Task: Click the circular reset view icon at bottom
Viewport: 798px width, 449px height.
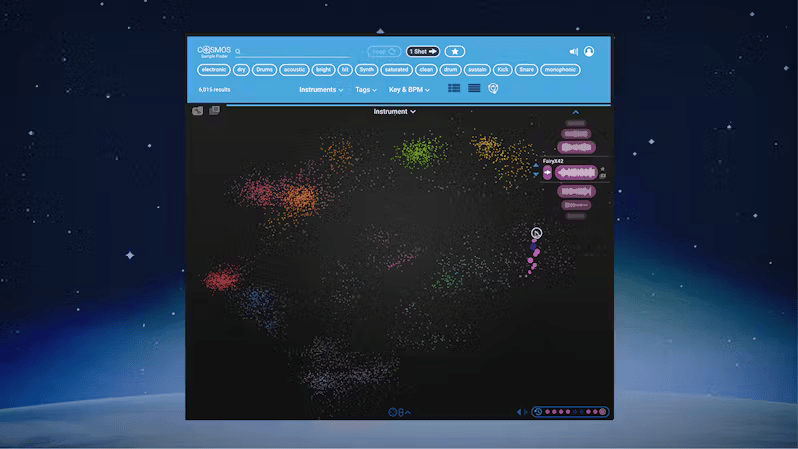Action: coord(392,412)
